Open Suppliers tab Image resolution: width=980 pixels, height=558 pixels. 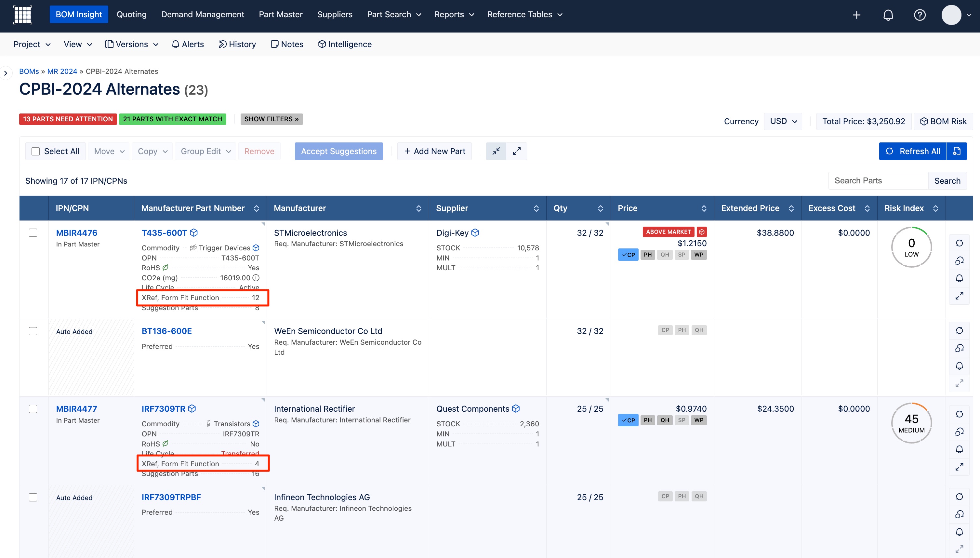point(335,15)
